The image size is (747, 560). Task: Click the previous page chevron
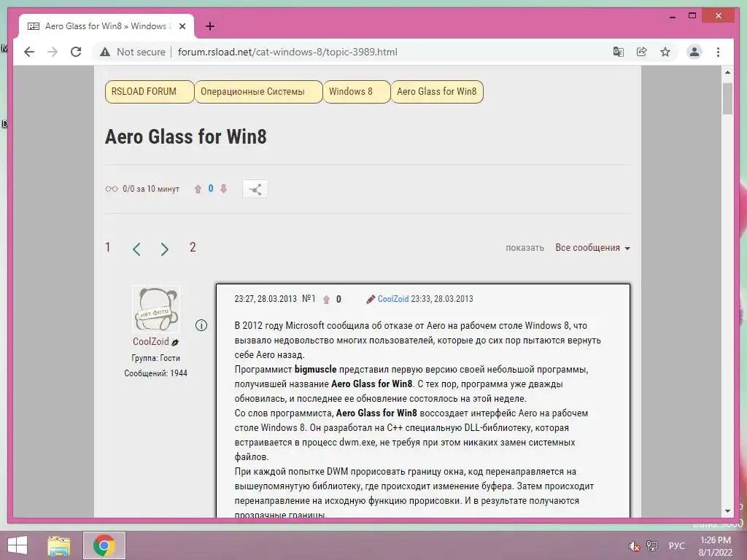136,249
